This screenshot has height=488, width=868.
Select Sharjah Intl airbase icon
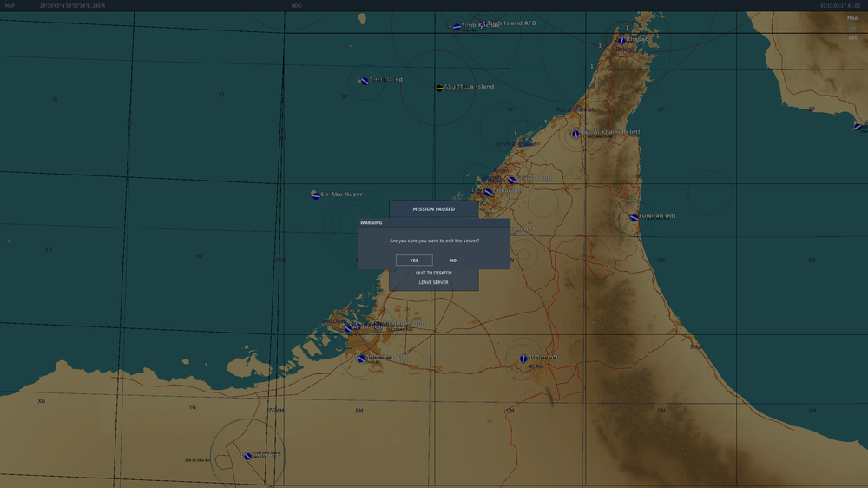click(x=511, y=180)
